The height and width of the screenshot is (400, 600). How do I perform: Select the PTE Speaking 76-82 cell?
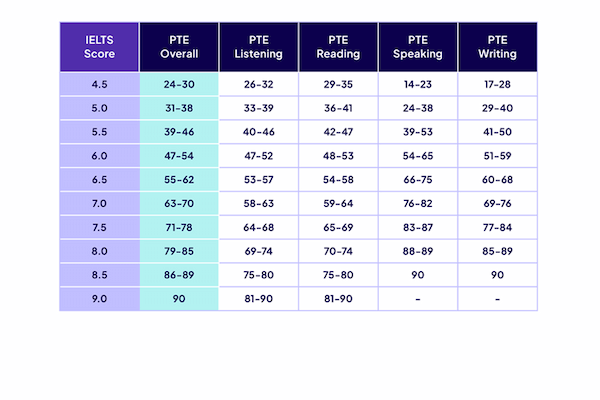(418, 203)
